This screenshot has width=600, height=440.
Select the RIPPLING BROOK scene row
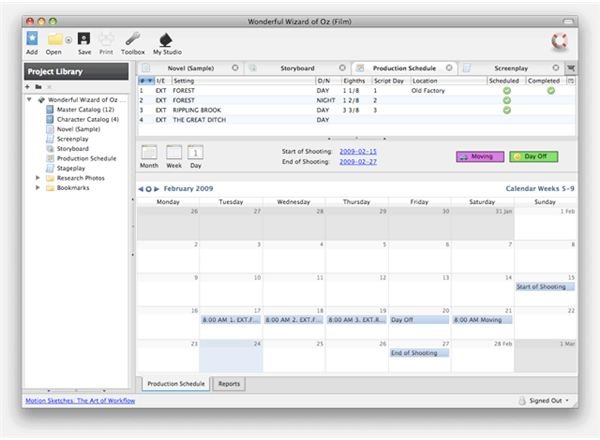(x=356, y=110)
